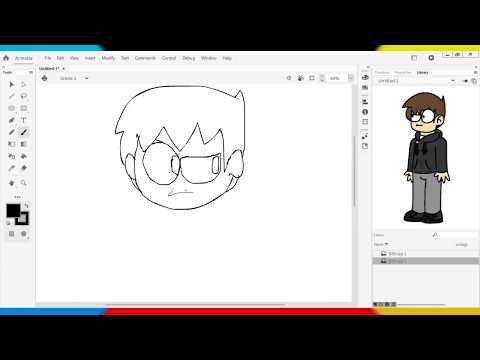This screenshot has width=480, height=360.
Task: Click the character preview in Library panel
Action: [x=426, y=157]
